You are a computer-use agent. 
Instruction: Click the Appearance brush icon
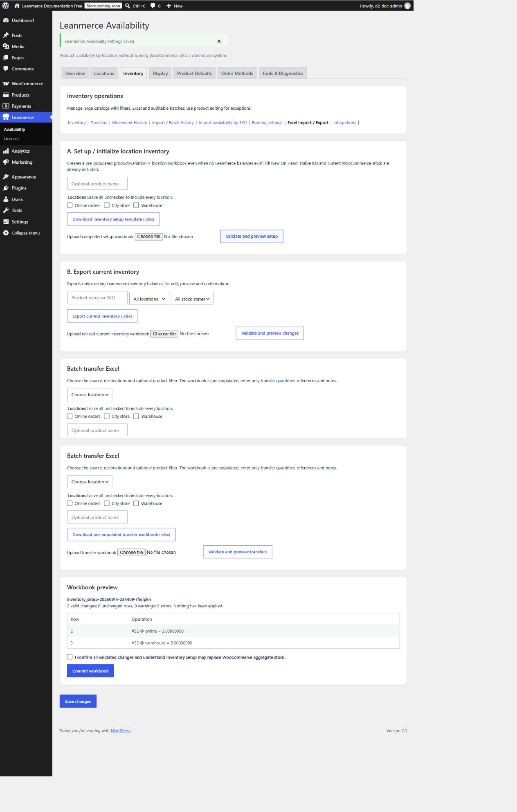pos(6,177)
